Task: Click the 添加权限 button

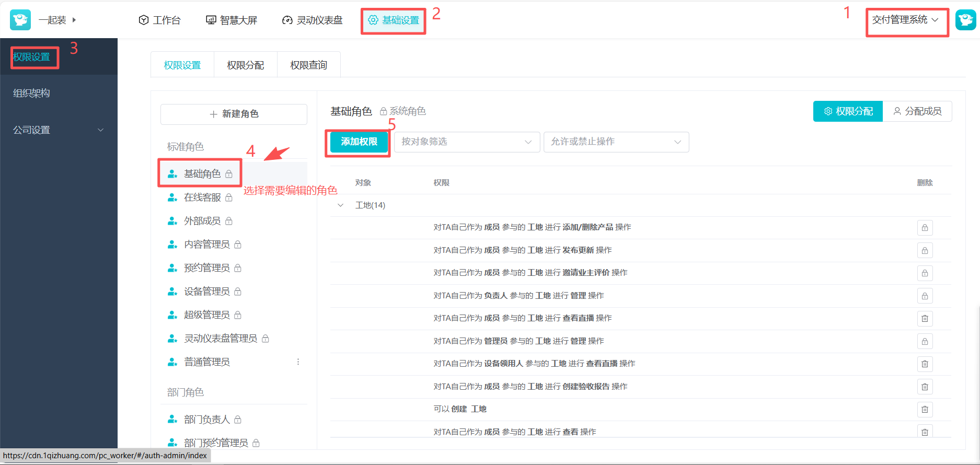Action: coord(359,142)
